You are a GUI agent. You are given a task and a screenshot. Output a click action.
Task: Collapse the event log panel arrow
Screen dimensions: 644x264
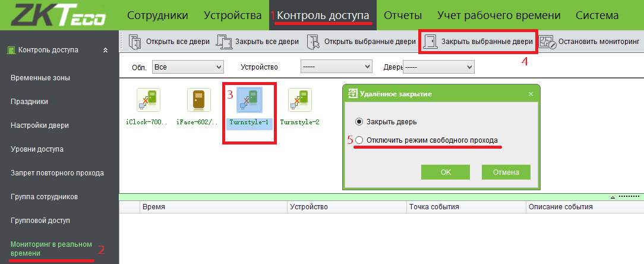point(613,197)
